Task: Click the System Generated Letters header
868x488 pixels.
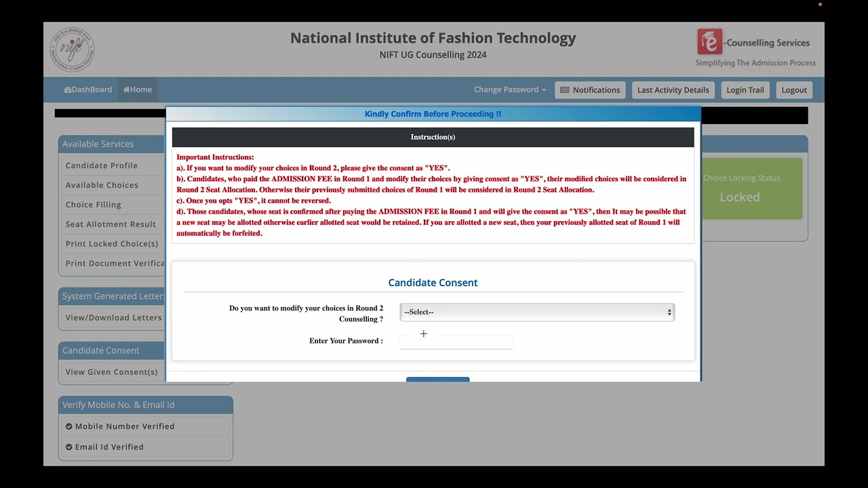Action: click(x=112, y=296)
